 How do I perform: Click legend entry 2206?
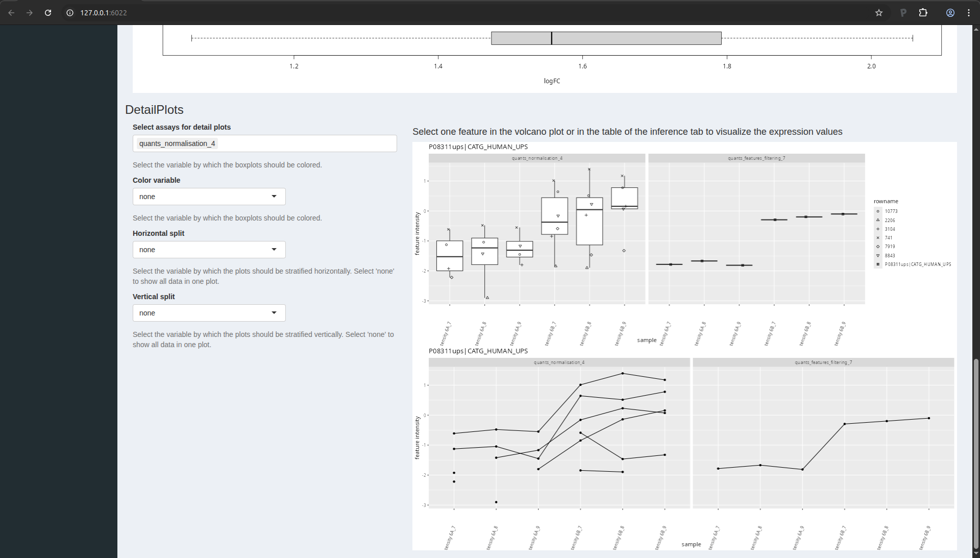point(886,221)
